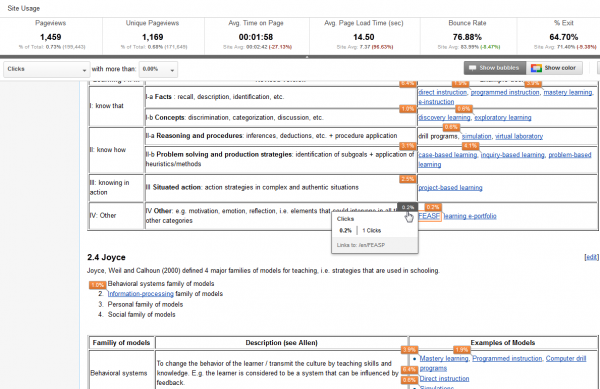600x389 pixels.
Task: Toggle the Show bubbles button
Action: tap(495, 68)
